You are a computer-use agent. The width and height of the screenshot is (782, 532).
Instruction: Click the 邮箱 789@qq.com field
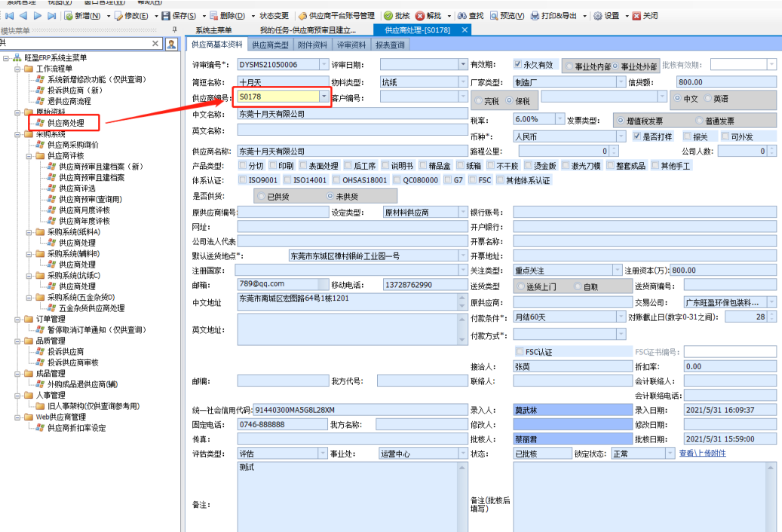283,284
